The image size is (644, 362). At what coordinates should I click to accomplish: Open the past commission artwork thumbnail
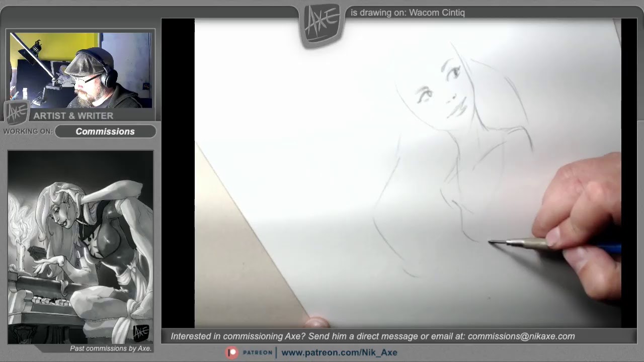(x=80, y=246)
